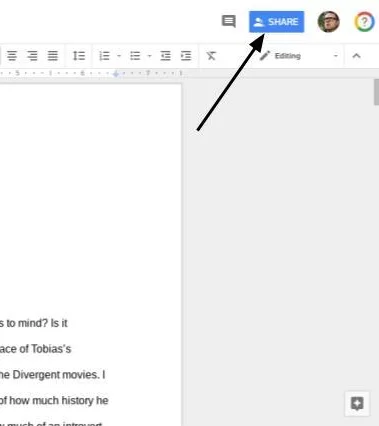Apply right text alignment
This screenshot has height=426, width=379.
(x=32, y=56)
